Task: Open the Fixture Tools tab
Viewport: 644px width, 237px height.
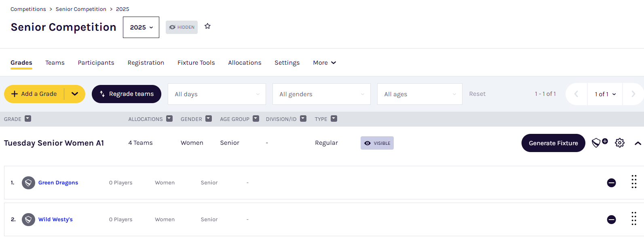Action: pos(196,63)
